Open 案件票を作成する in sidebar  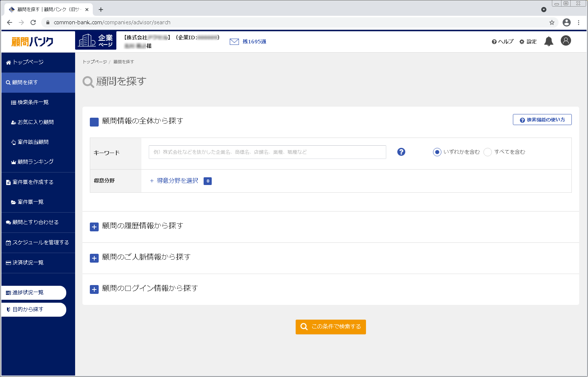[38, 182]
